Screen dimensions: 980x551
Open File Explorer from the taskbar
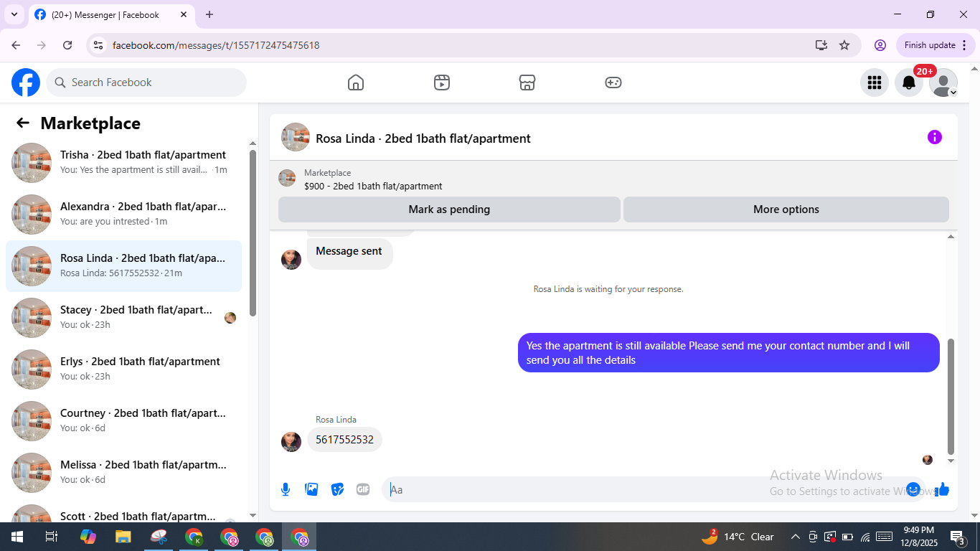[123, 537]
